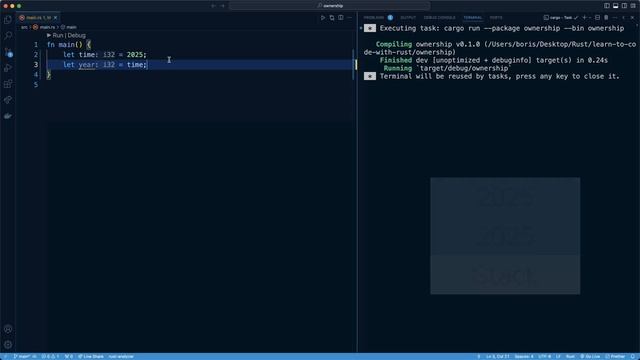Open the terminal panel More Actions ellipsis

(x=615, y=18)
